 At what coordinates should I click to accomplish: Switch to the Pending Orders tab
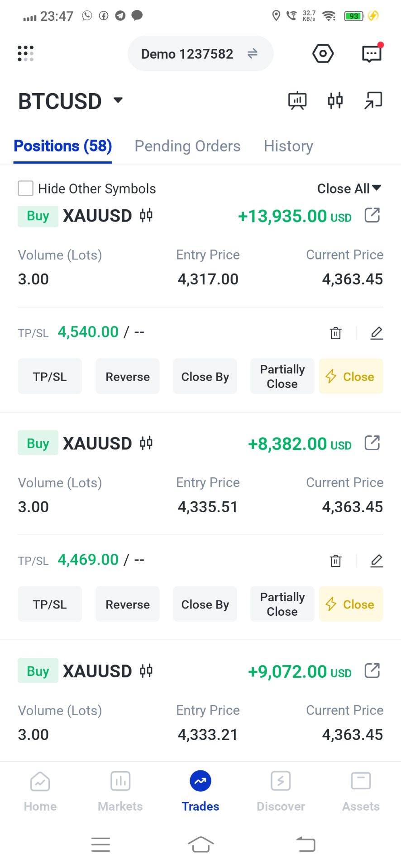(187, 146)
